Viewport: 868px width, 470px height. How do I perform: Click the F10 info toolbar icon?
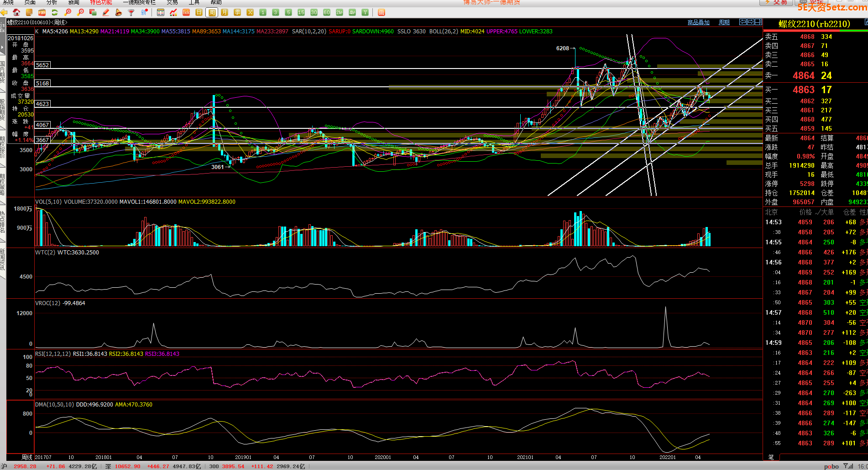click(x=42, y=12)
